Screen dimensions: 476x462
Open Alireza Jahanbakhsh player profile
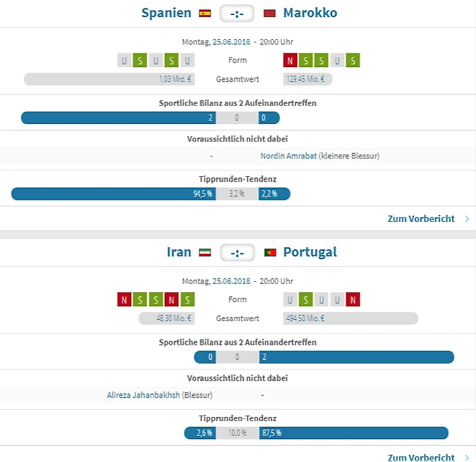tap(143, 395)
